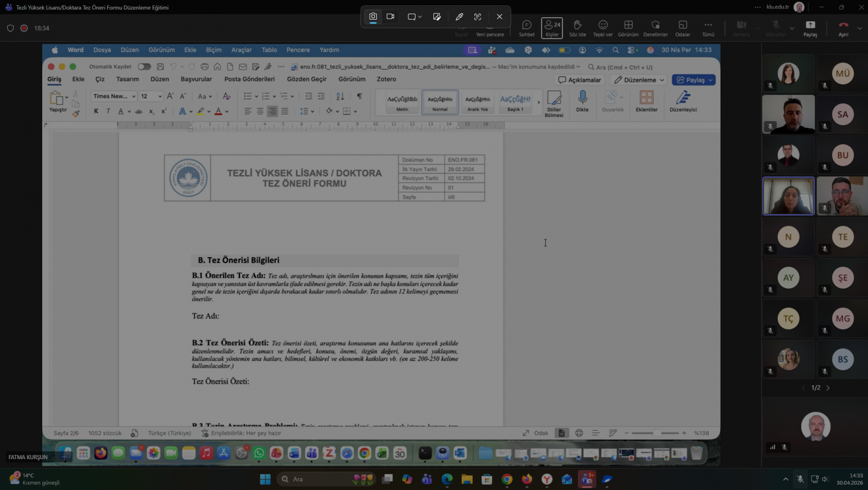868x490 pixels.
Task: Take a screenshot with the camera capture icon
Action: [x=373, y=17]
